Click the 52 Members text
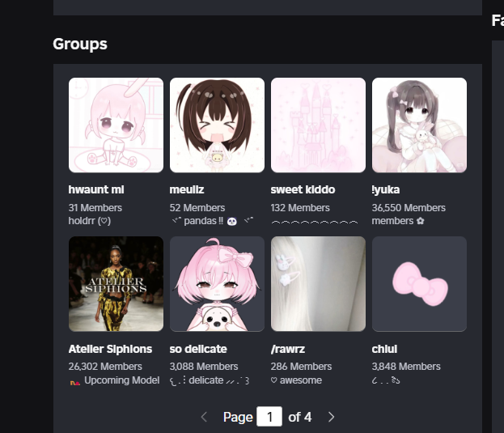Viewport: 504px width, 433px height. 197,208
